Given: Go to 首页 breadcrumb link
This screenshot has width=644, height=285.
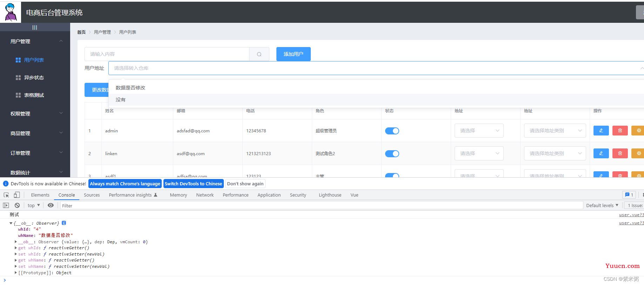Looking at the screenshot, I should [x=81, y=32].
